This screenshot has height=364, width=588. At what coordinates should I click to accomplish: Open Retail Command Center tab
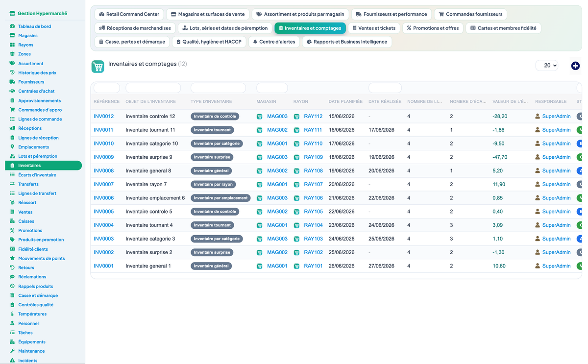point(129,14)
